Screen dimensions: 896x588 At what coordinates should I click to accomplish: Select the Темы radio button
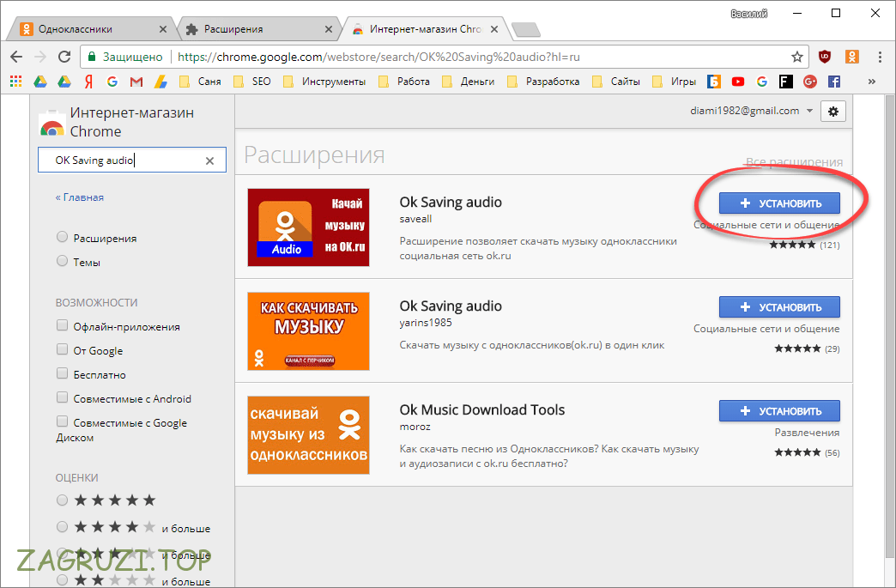point(63,262)
